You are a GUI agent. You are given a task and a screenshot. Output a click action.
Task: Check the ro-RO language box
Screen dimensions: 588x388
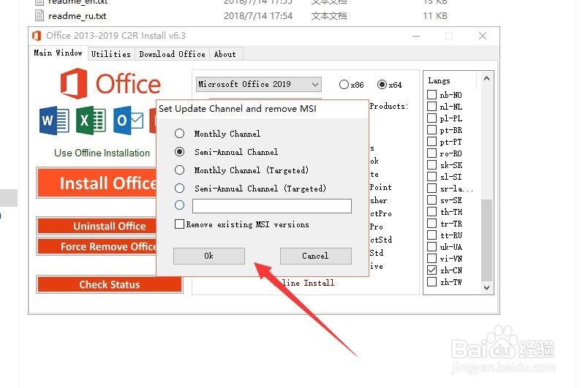pyautogui.click(x=432, y=153)
